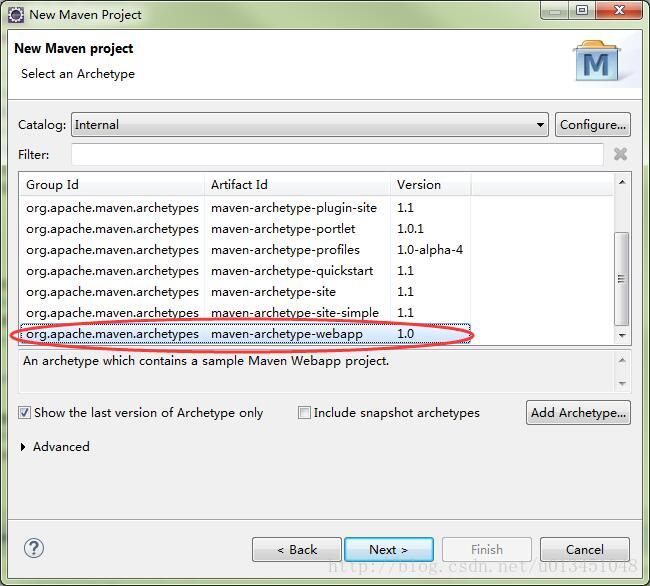650x586 pixels.
Task: Proceed with the Next button
Action: pyautogui.click(x=389, y=550)
